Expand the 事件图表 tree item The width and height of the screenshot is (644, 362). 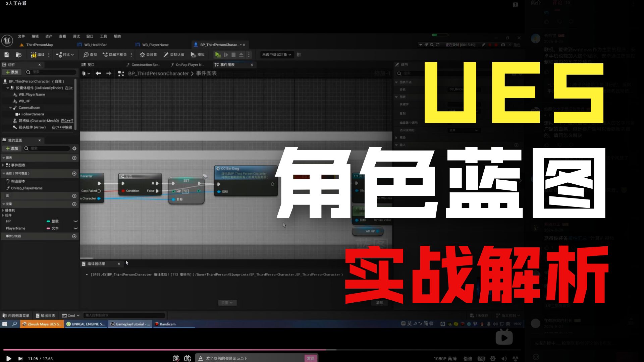(3, 165)
